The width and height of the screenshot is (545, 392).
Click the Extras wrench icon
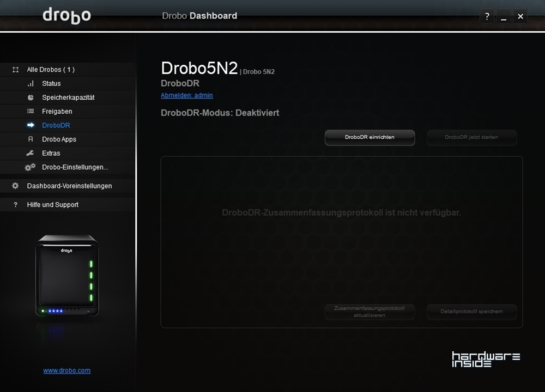pyautogui.click(x=30, y=153)
